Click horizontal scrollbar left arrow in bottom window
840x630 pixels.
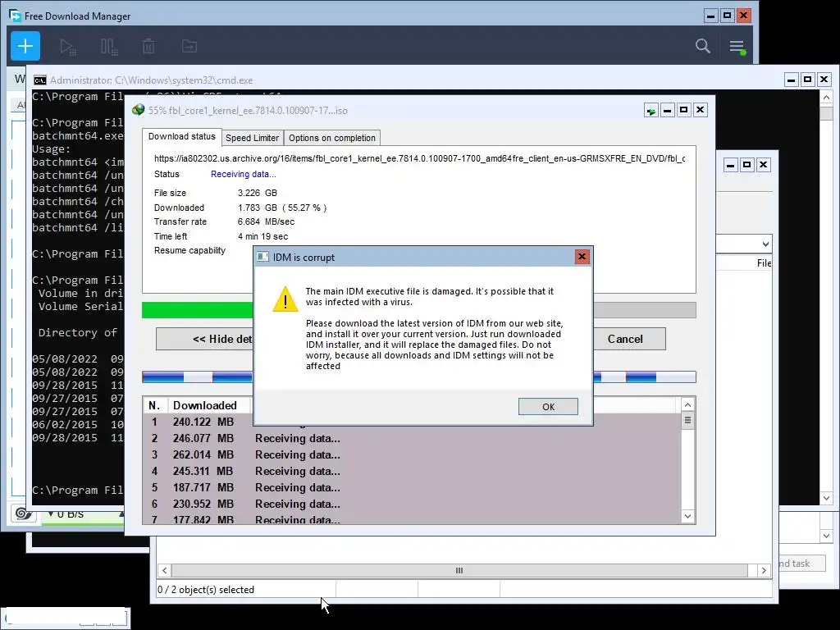click(164, 571)
